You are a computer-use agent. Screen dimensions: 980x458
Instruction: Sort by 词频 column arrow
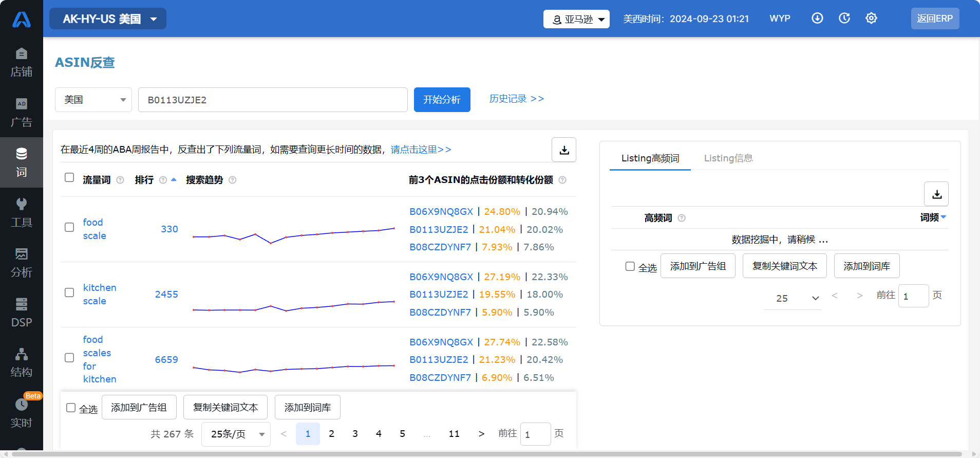coord(944,217)
